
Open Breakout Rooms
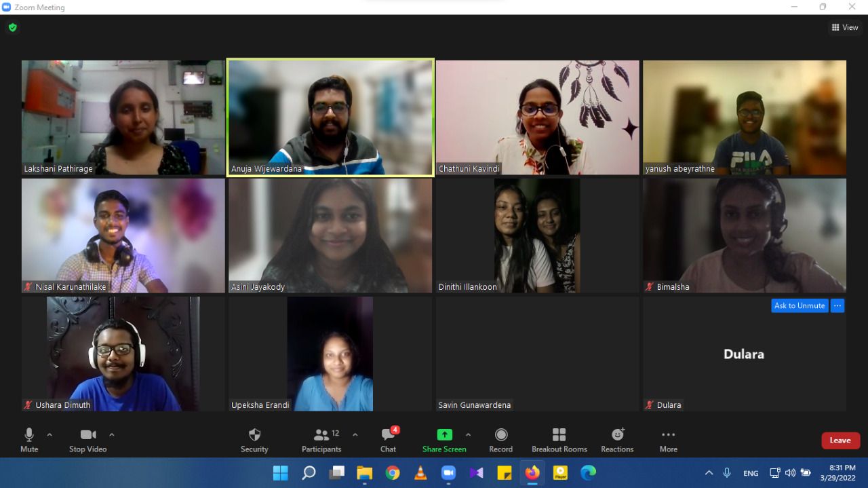[x=559, y=440]
